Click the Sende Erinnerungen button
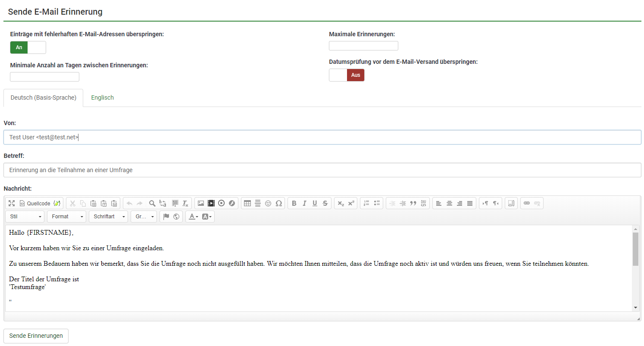The image size is (644, 346). click(x=36, y=336)
